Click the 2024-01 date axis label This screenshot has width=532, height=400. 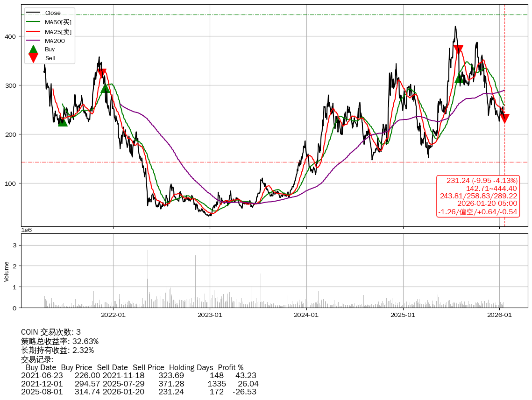pos(306,315)
